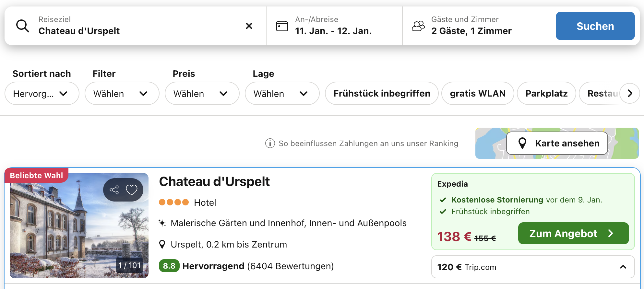Viewport: 644px width, 289px height.
Task: Click the search magnifier icon
Action: 23,26
